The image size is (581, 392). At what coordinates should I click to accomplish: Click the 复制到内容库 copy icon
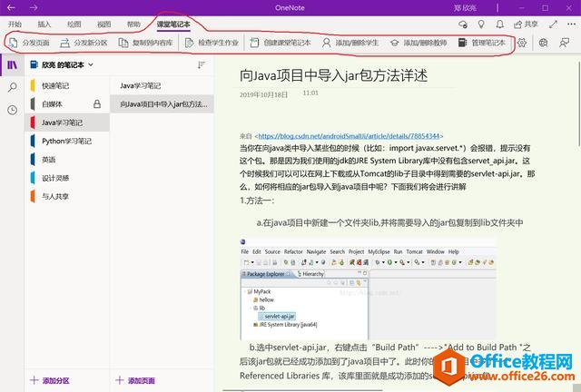[123, 43]
